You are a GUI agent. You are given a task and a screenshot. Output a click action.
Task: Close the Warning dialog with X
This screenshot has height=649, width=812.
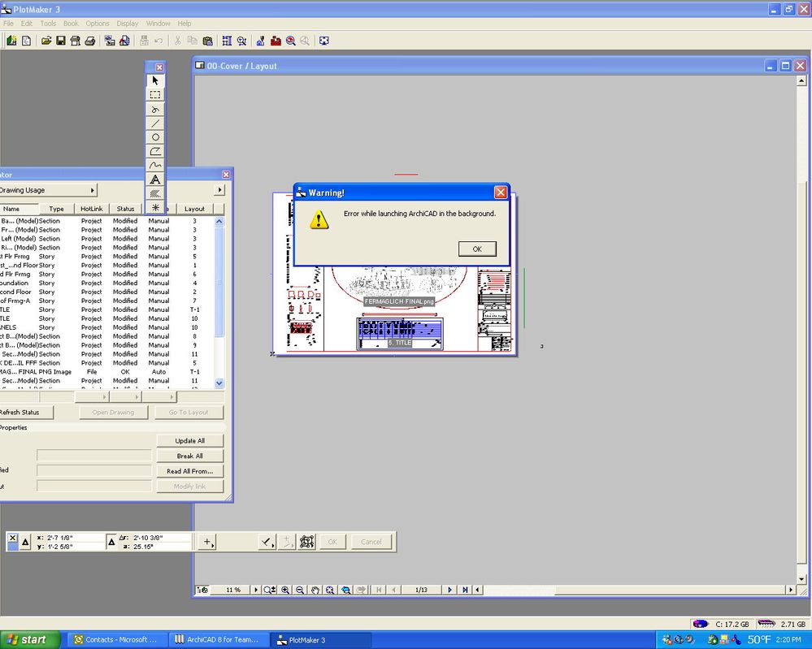(500, 193)
